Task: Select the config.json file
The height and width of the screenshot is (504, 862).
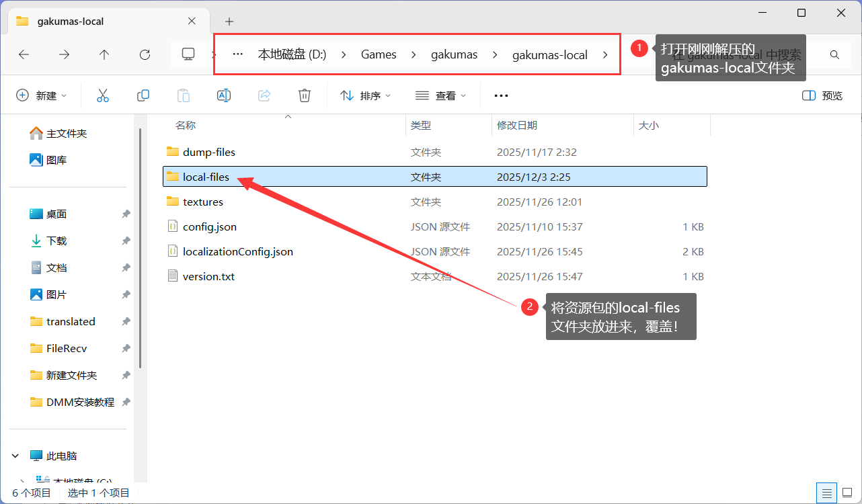Action: pyautogui.click(x=209, y=227)
